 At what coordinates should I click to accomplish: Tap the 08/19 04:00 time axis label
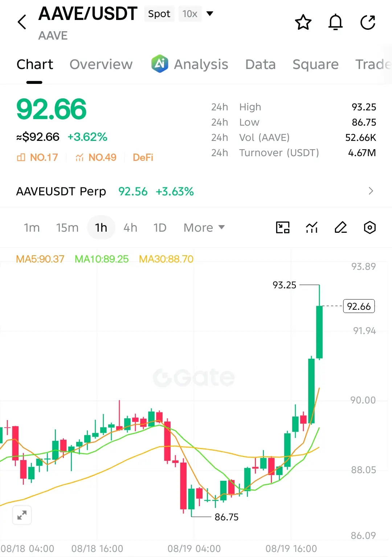click(x=194, y=548)
